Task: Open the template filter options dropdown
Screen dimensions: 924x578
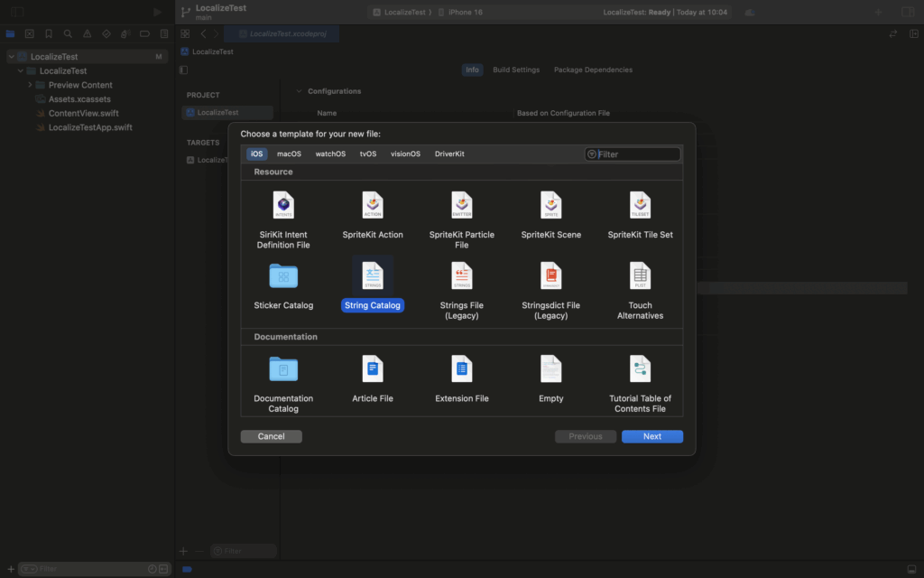Action: tap(592, 154)
